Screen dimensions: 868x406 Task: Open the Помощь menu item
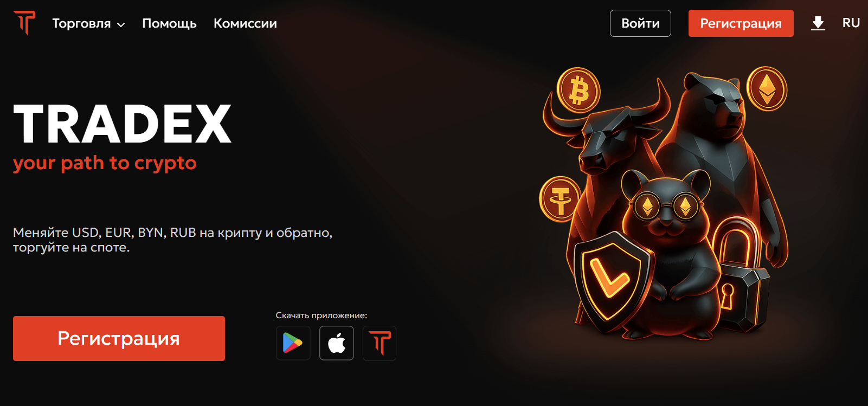click(169, 23)
